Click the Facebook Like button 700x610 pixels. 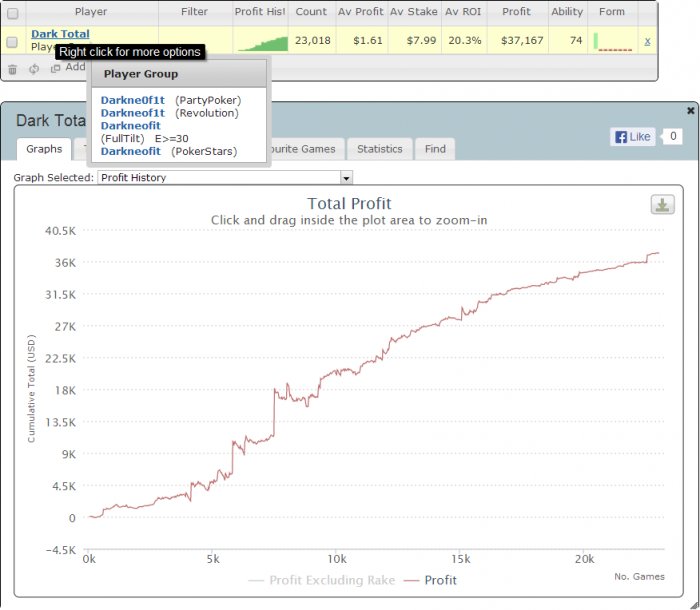click(633, 137)
